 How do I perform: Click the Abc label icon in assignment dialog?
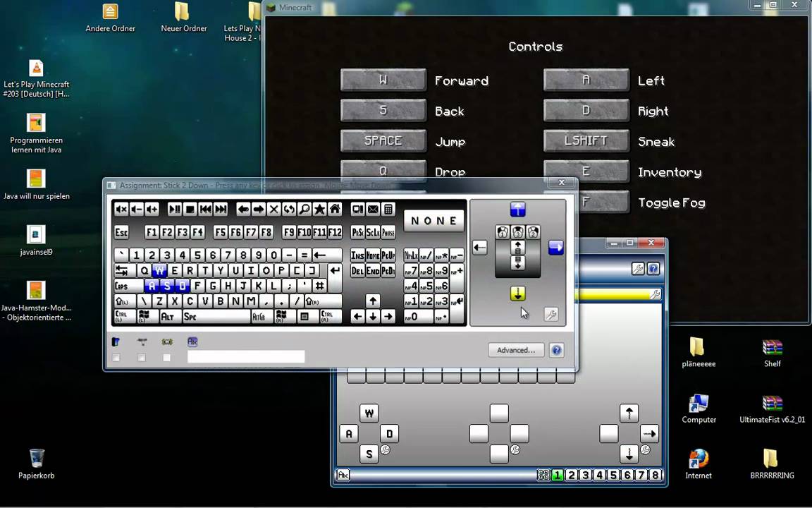192,341
